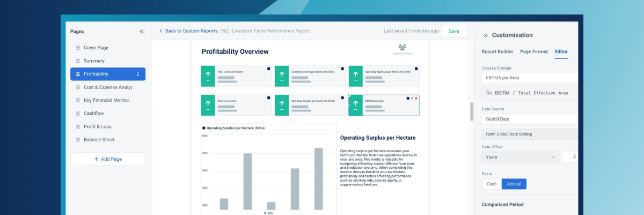Viewport: 644px width, 215px height.
Task: Click the green arrow icon on EBITDA per Area
Action: pyautogui.click(x=355, y=105)
